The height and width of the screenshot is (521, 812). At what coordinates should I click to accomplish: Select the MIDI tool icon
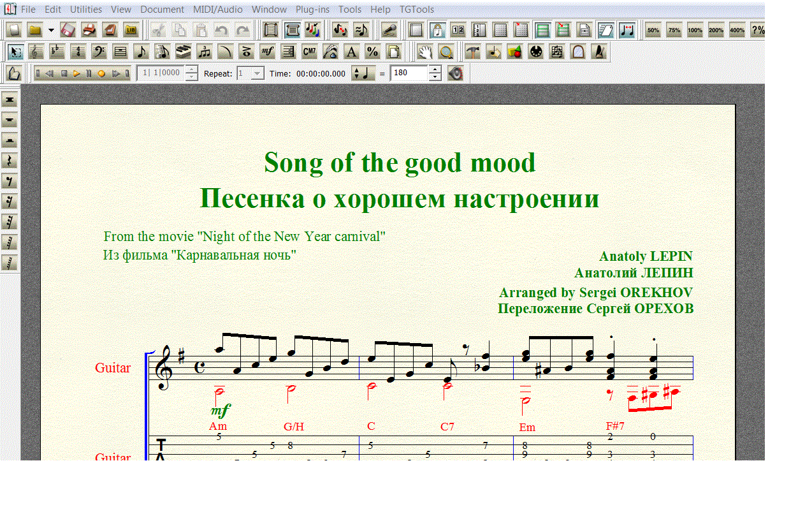[x=535, y=52]
